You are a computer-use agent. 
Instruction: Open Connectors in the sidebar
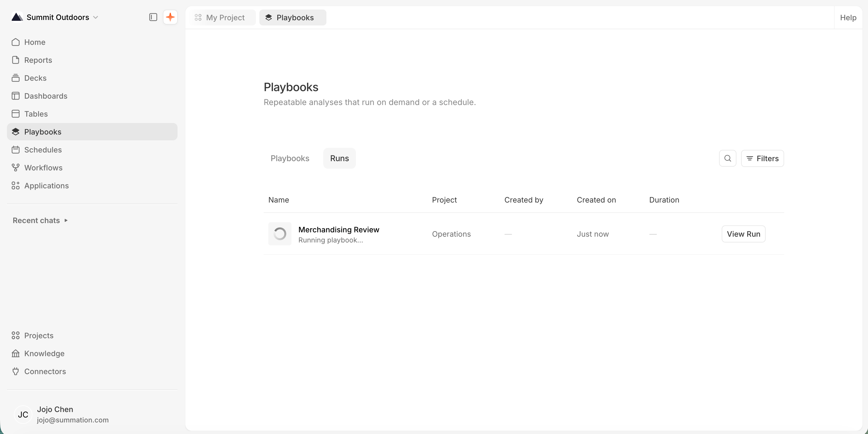92,371
